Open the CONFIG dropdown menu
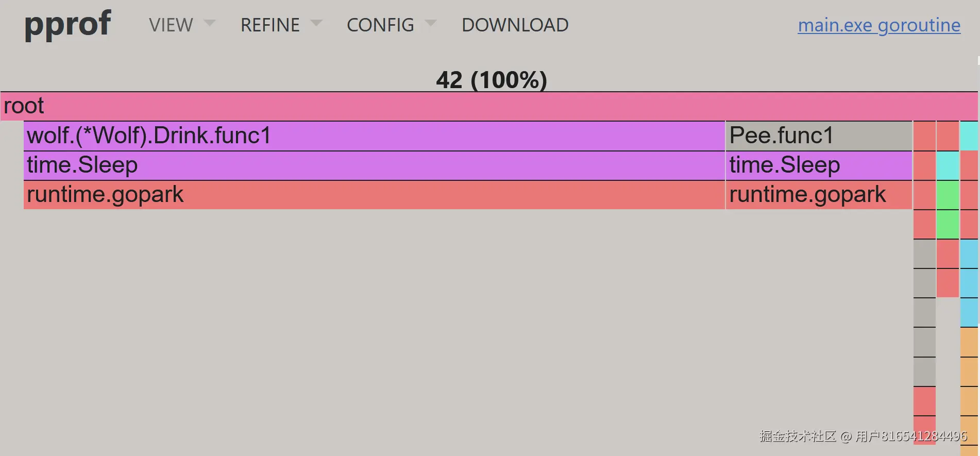 (380, 25)
